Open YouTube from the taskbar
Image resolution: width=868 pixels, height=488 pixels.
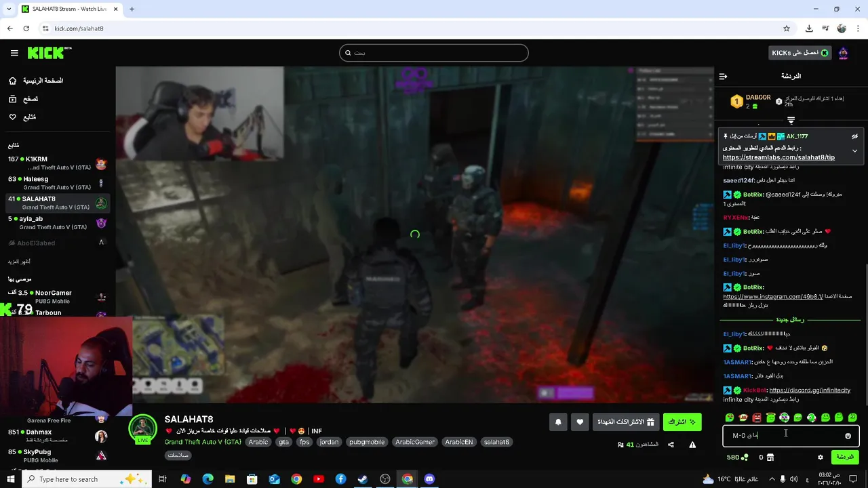319,479
